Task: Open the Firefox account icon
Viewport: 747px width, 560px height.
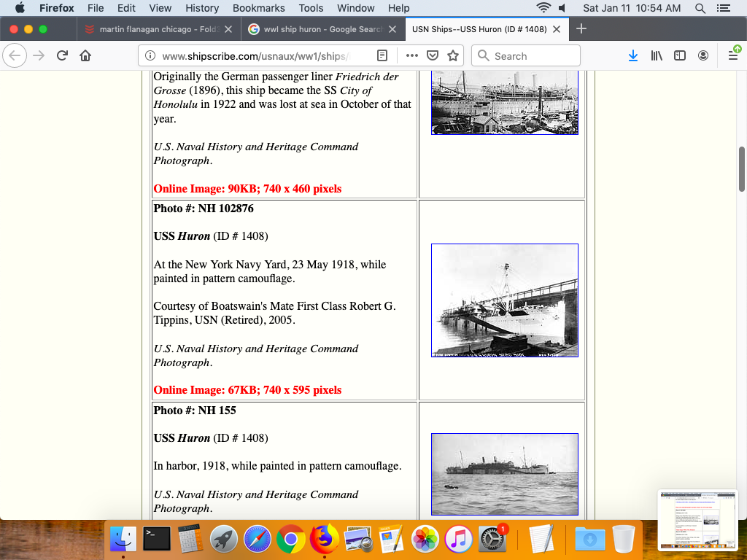Action: click(703, 56)
